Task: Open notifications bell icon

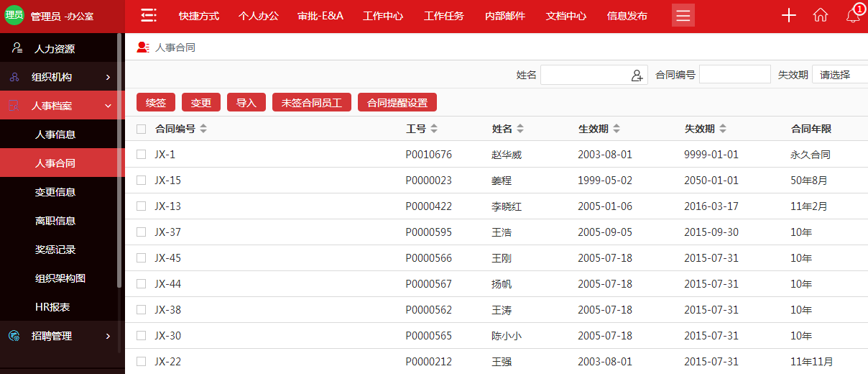Action: pos(853,16)
